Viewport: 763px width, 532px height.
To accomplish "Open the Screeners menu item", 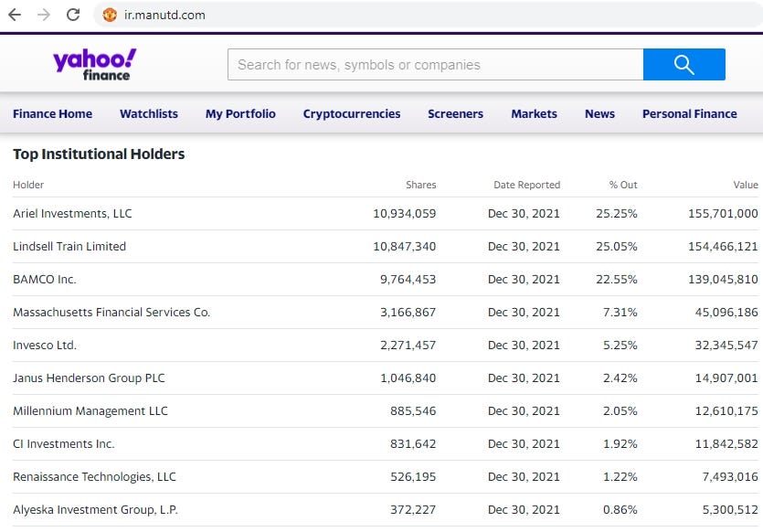I will 455,114.
